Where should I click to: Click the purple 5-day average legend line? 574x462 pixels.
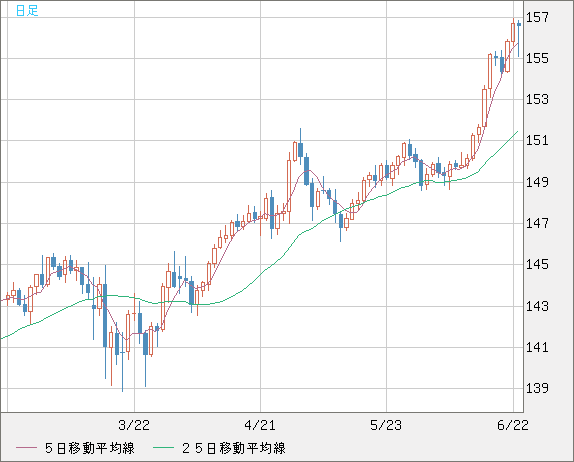click(x=26, y=448)
